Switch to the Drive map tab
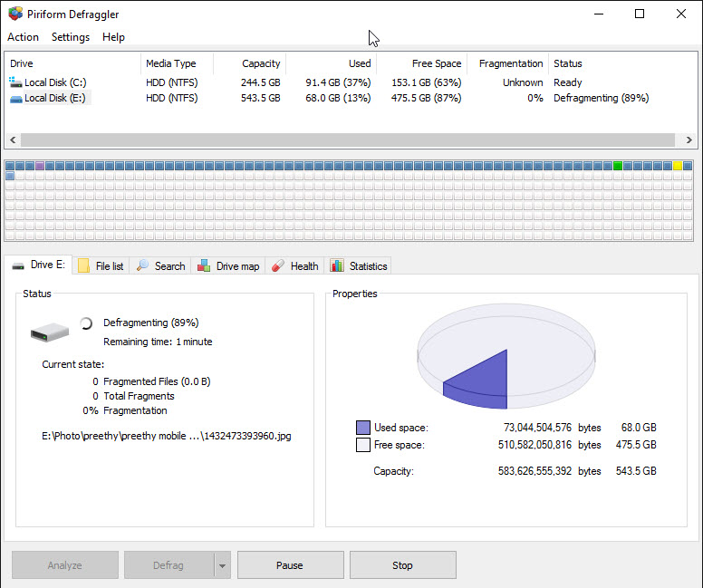The height and width of the screenshot is (588, 703). coord(228,266)
